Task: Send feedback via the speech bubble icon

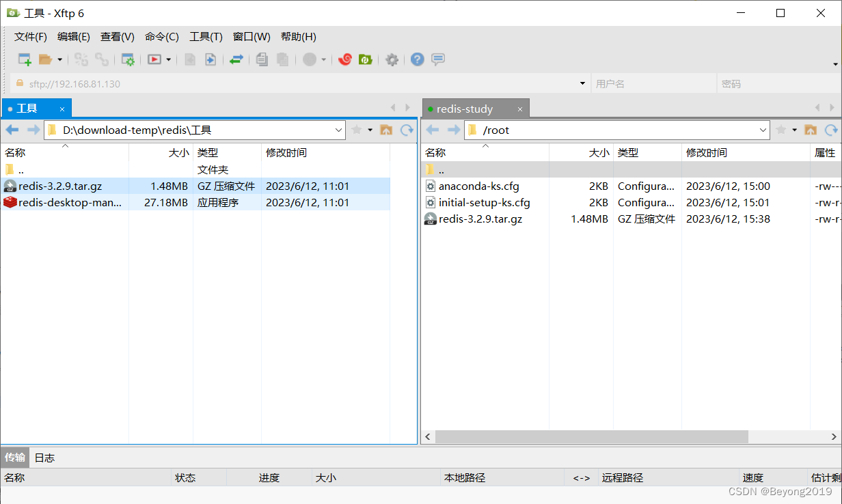Action: pos(437,59)
